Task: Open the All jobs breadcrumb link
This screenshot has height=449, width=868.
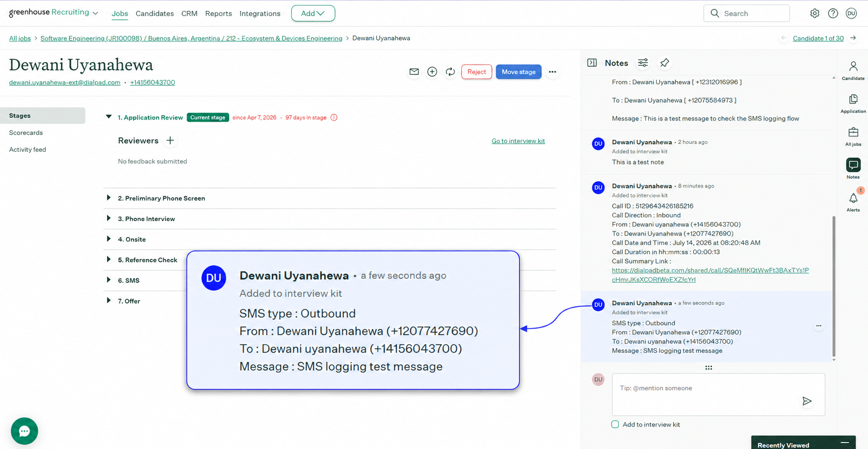Action: 20,38
